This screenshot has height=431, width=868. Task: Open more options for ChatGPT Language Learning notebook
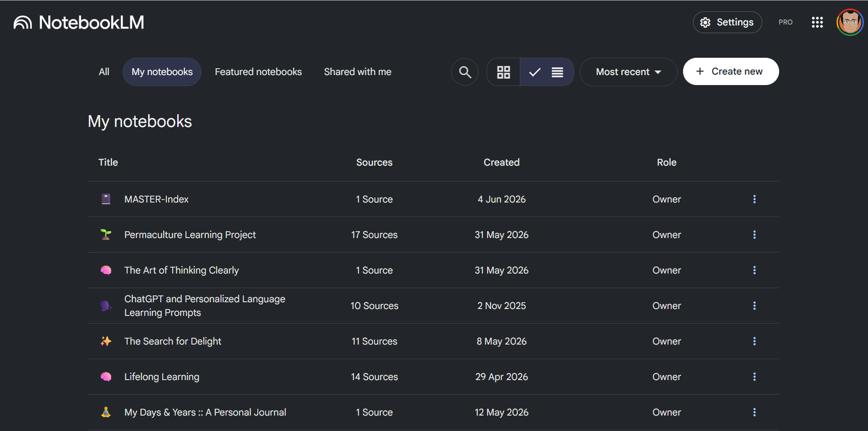click(754, 306)
